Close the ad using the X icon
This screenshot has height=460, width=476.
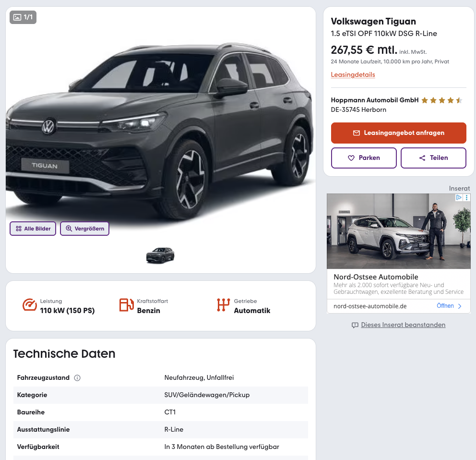[467, 197]
